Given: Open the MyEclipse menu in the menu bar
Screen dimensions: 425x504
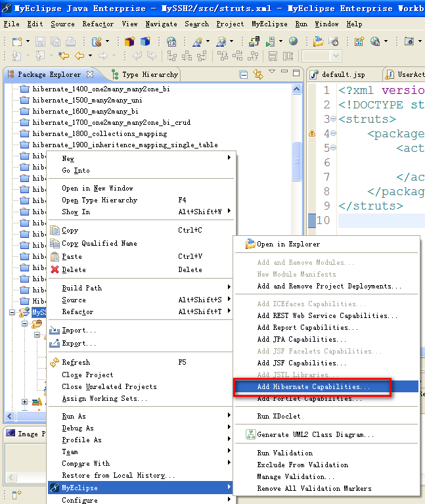Looking at the screenshot, I should (269, 24).
